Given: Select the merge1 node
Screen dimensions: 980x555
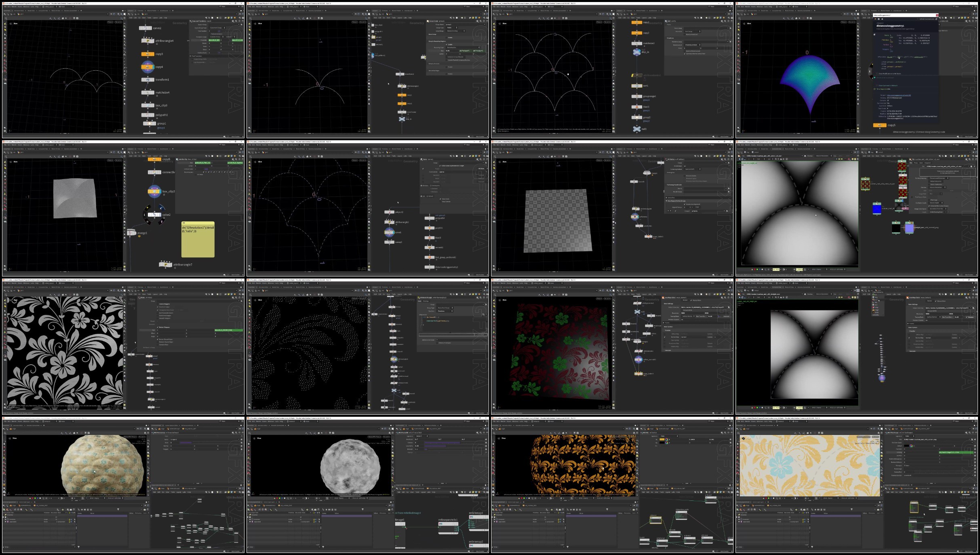Looking at the screenshot, I should (x=132, y=233).
